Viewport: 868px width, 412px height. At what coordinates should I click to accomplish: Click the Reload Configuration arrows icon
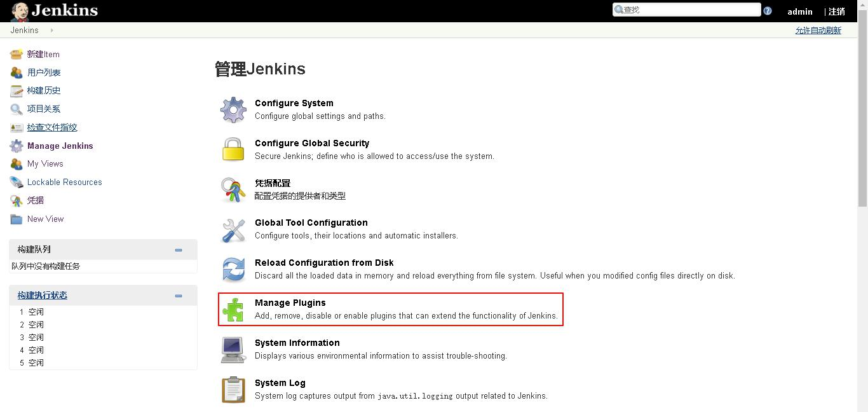point(233,269)
